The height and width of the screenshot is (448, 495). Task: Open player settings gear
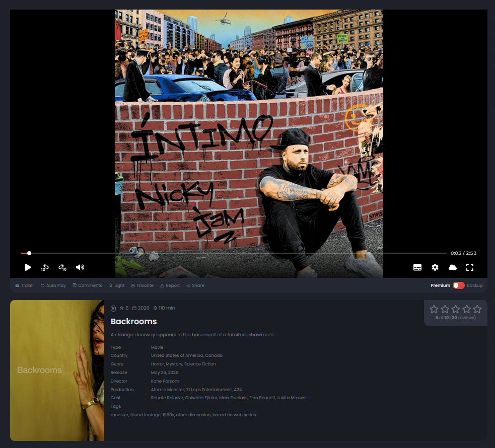(x=435, y=267)
